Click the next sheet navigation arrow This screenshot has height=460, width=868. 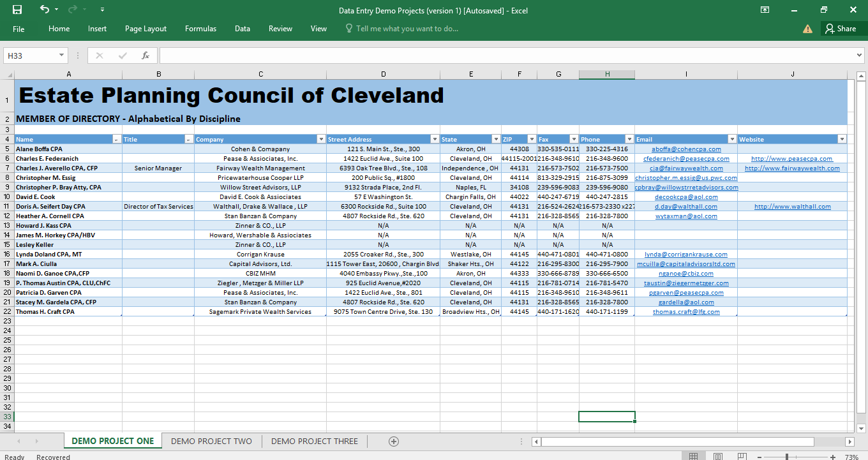36,441
